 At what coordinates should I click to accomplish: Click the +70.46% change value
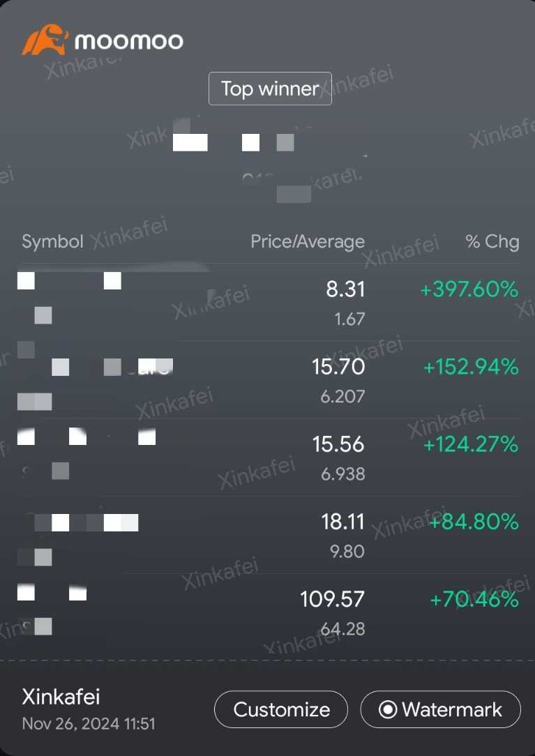[474, 600]
